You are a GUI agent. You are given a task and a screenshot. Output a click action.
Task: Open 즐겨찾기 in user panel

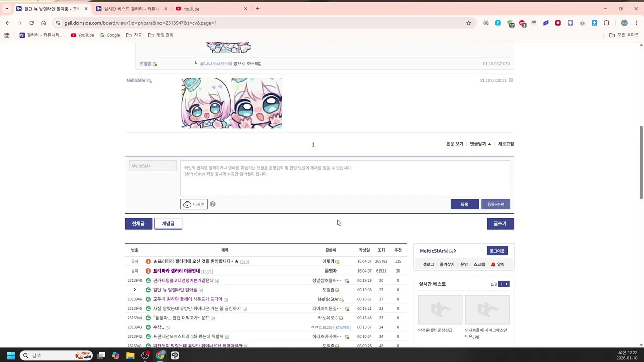[447, 264]
